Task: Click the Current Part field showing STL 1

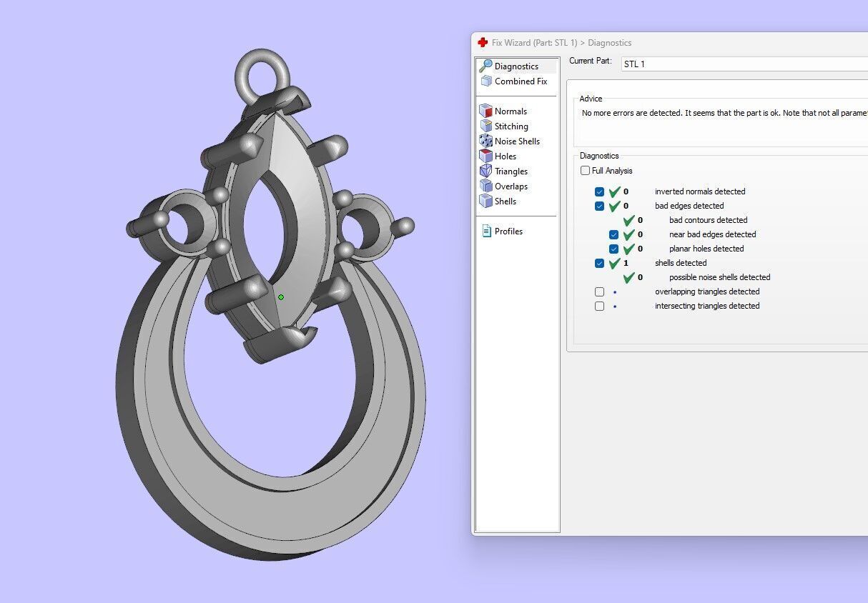Action: [x=744, y=64]
